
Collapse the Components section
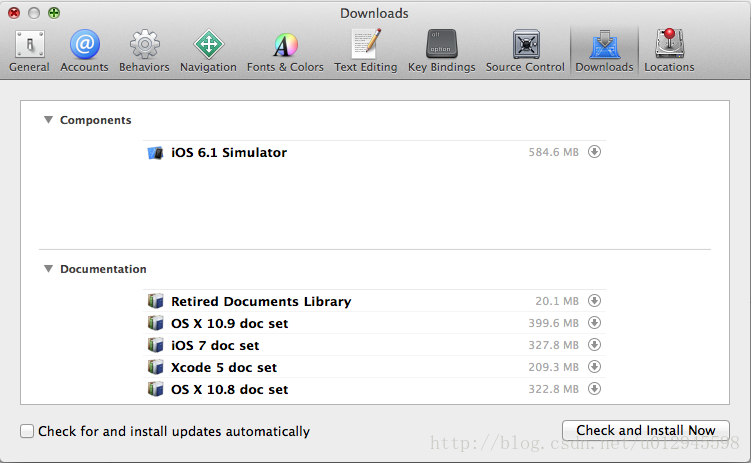(48, 120)
